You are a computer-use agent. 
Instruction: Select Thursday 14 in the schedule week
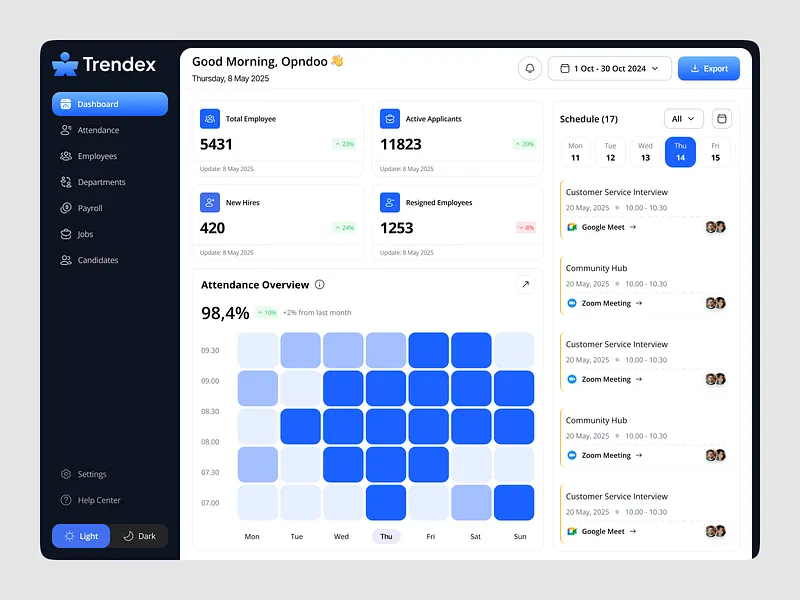680,152
